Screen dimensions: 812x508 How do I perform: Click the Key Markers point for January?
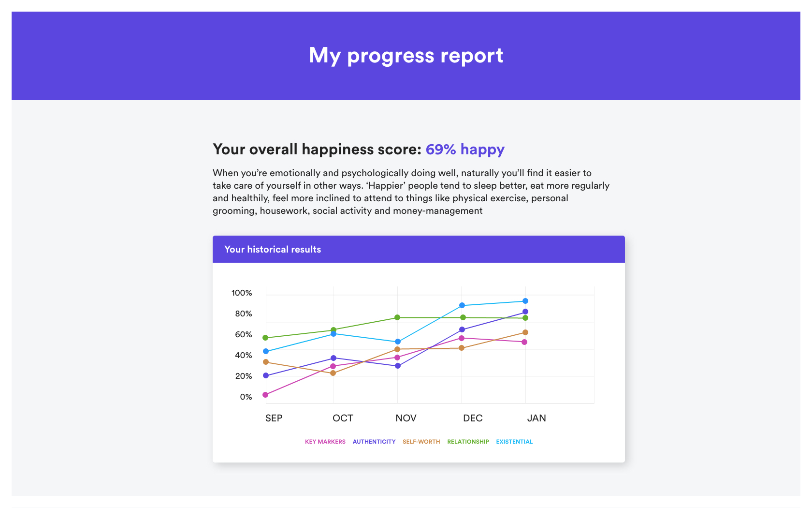click(x=524, y=342)
